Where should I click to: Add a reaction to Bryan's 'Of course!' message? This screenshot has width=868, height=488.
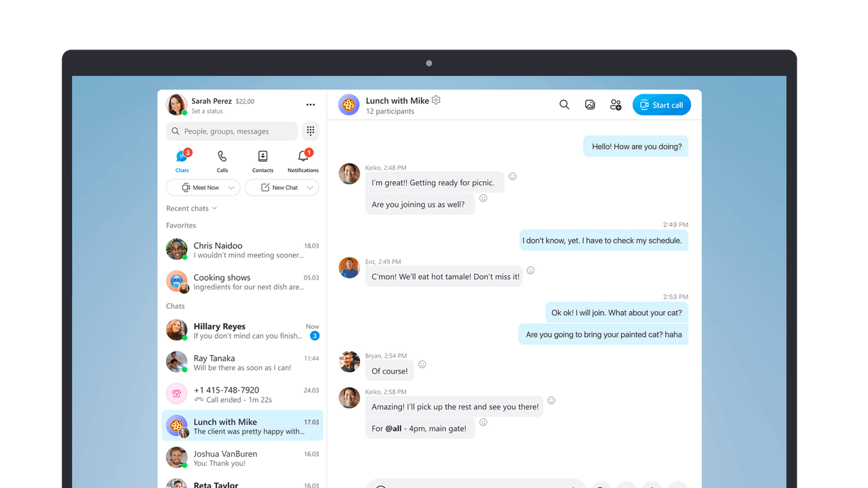pos(422,364)
